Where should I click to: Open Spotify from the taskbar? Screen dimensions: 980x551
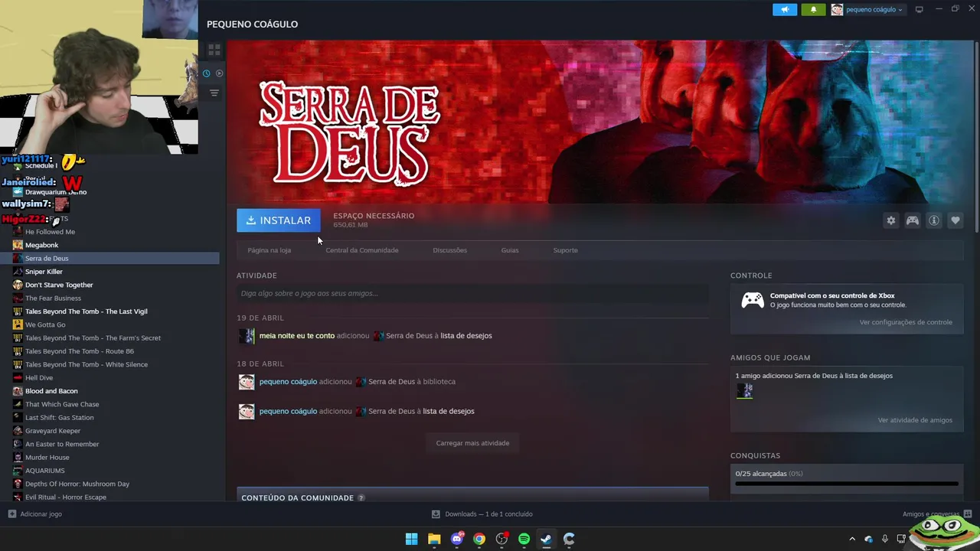click(524, 539)
